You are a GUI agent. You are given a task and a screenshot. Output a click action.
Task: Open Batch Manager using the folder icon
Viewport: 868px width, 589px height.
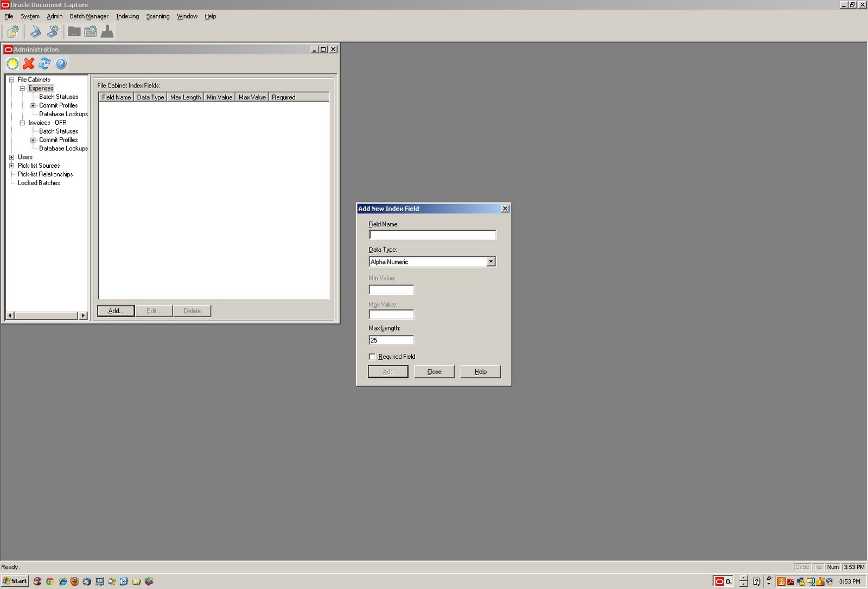(x=74, y=31)
